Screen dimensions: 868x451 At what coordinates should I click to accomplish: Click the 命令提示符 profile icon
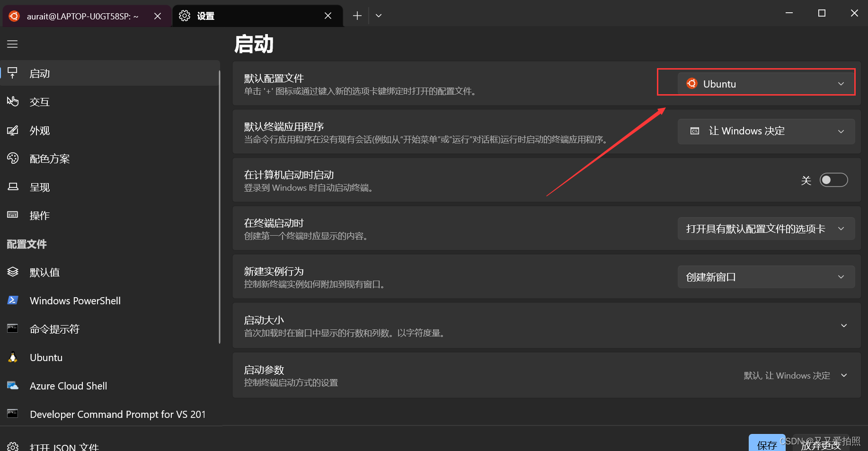13,328
